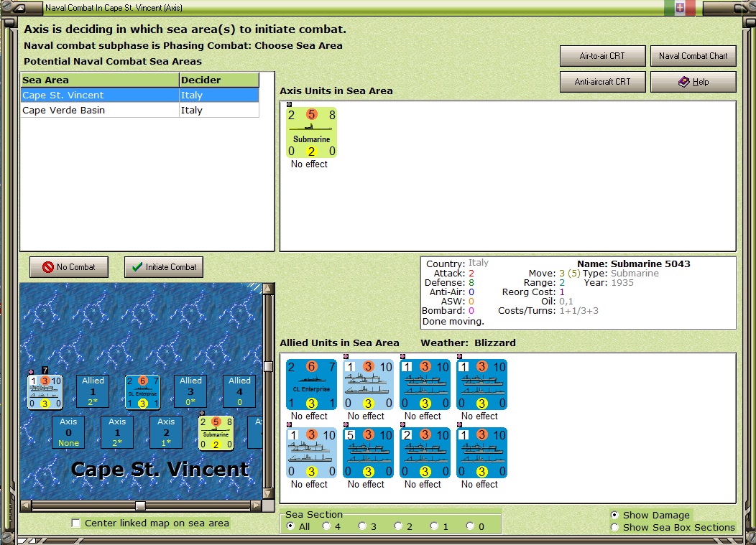Select the Axis 1 sea box on map
Screen dimensions: 756x545
coord(117,432)
